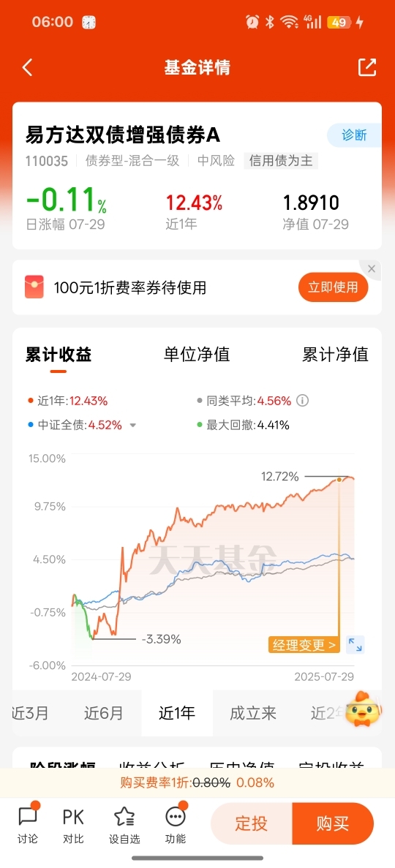Switch to 累计净值 tab

tap(335, 354)
